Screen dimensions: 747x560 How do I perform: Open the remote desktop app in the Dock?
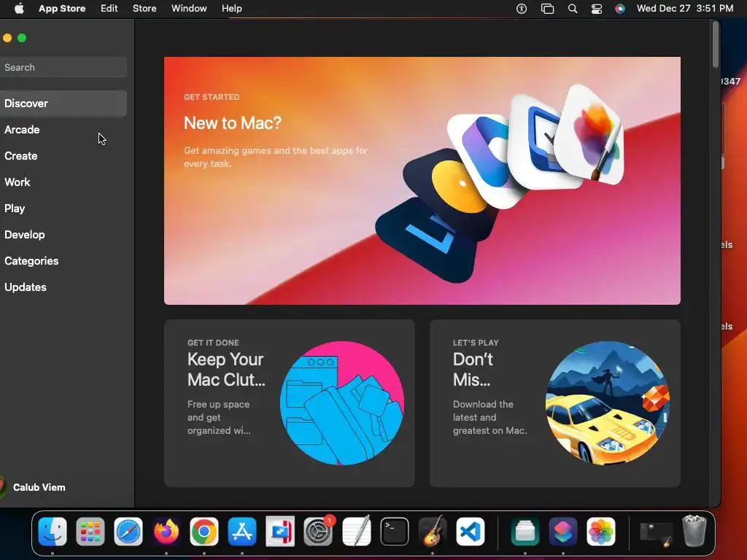pyautogui.click(x=280, y=532)
